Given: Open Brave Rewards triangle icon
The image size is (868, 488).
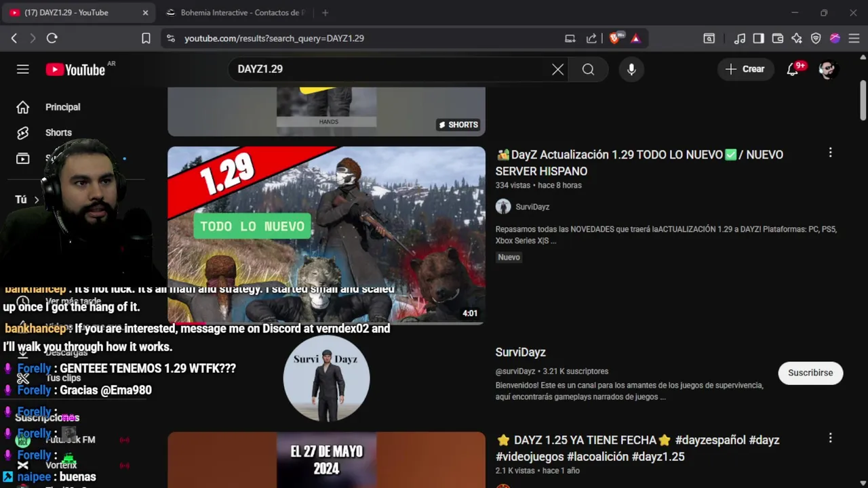Looking at the screenshot, I should [x=635, y=39].
